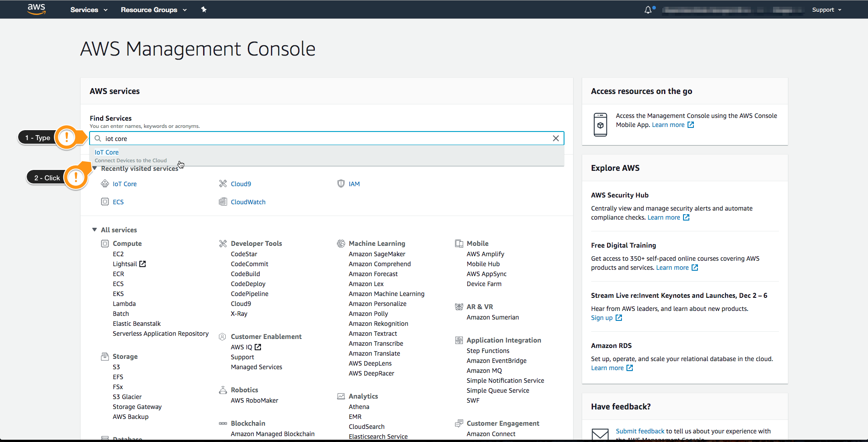Click the pin shortcuts icon in navbar

tap(204, 9)
